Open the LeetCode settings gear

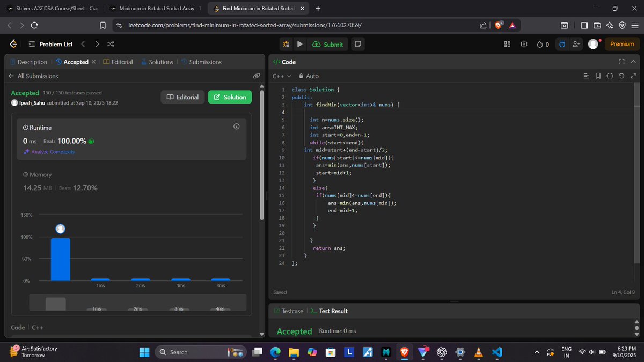524,45
